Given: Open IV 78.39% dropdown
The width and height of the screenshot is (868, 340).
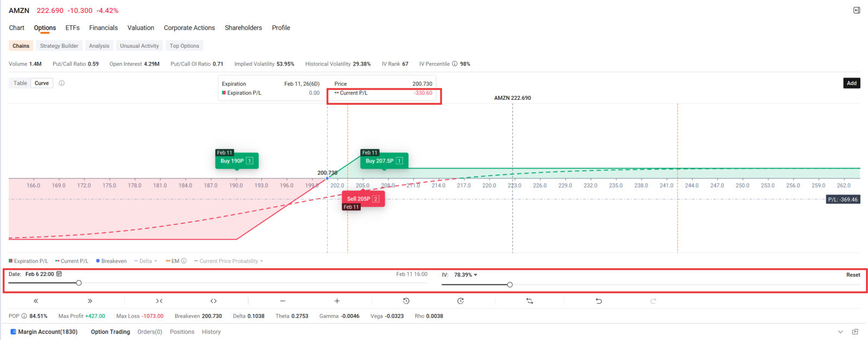Looking at the screenshot, I should tap(466, 275).
